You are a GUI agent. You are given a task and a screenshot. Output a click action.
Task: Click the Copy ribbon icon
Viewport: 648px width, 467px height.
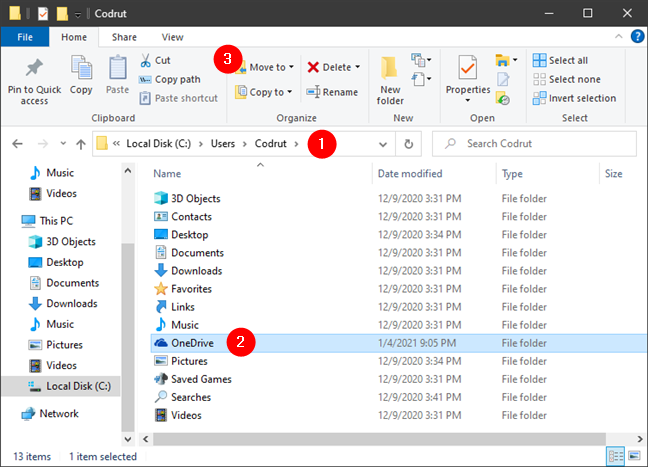81,67
